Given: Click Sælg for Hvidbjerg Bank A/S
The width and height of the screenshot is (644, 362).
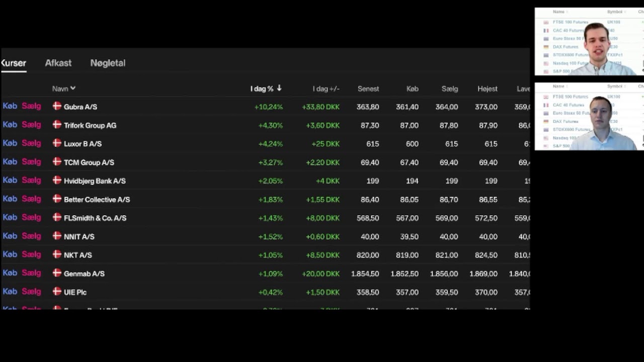Looking at the screenshot, I should [x=31, y=180].
